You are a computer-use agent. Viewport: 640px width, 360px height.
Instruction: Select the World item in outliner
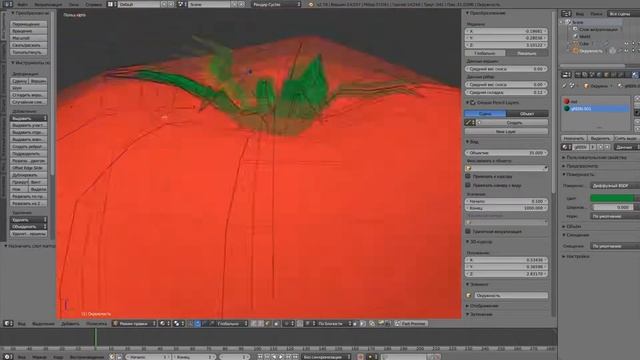coord(584,36)
